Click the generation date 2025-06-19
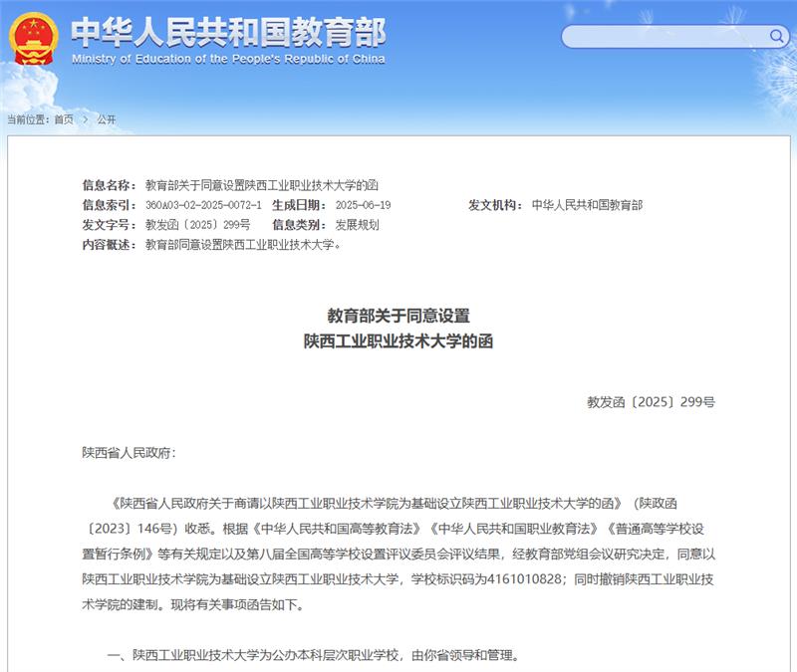The width and height of the screenshot is (797, 672). tap(363, 205)
